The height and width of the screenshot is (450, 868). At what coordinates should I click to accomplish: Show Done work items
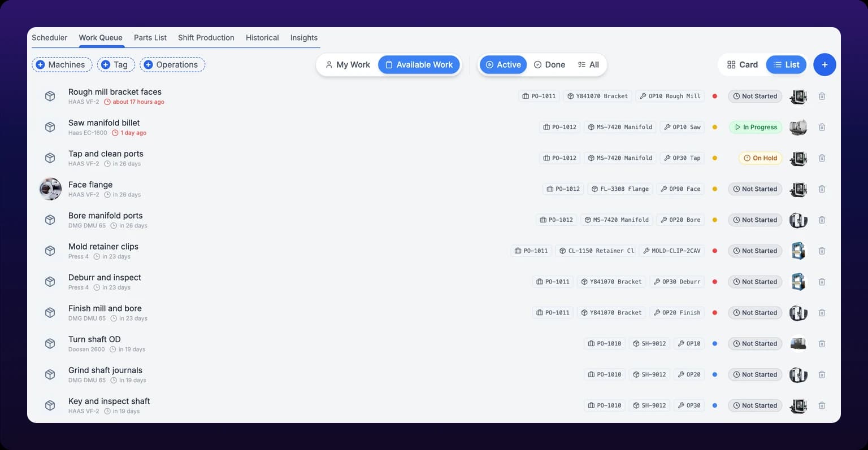pos(549,65)
